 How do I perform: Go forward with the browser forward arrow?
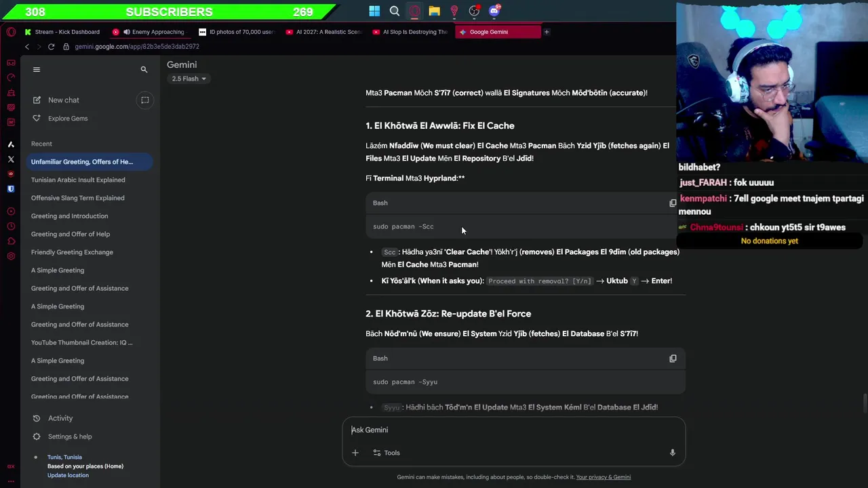39,47
